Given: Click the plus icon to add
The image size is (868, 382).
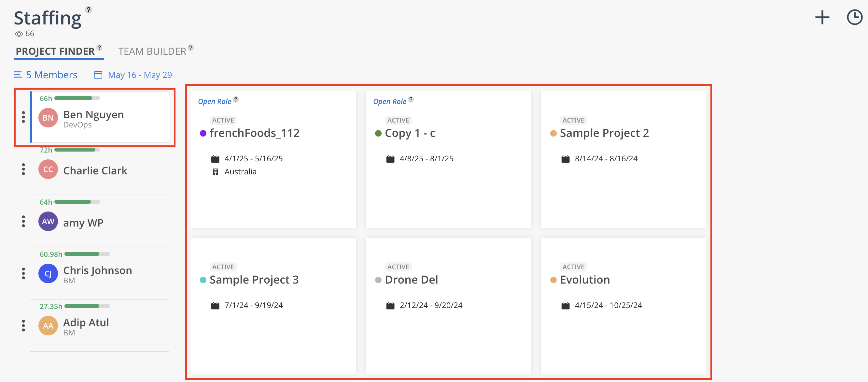Looking at the screenshot, I should [822, 18].
